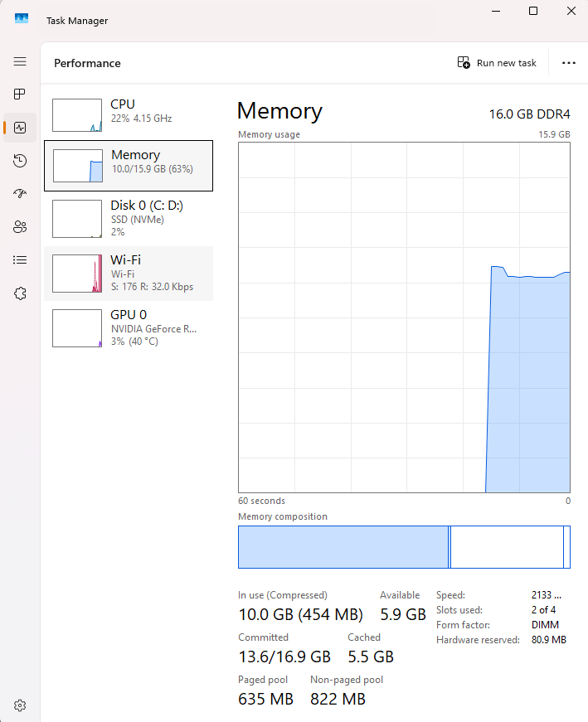Click the in-use portion of the memory composition bar
The width and height of the screenshot is (588, 722).
pos(343,547)
